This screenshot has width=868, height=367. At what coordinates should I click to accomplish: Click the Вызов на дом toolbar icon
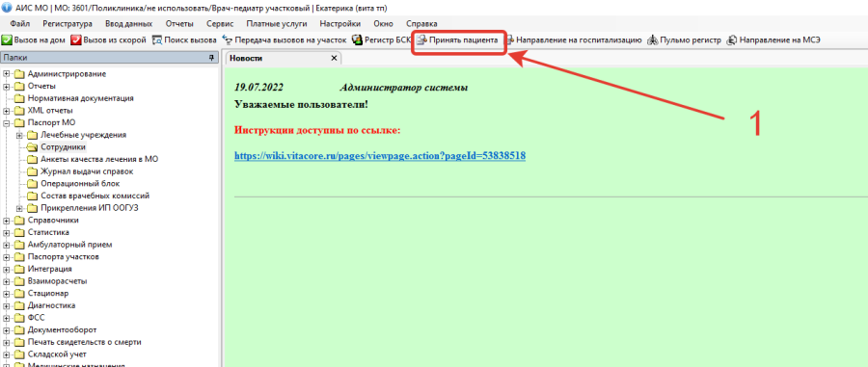7,40
